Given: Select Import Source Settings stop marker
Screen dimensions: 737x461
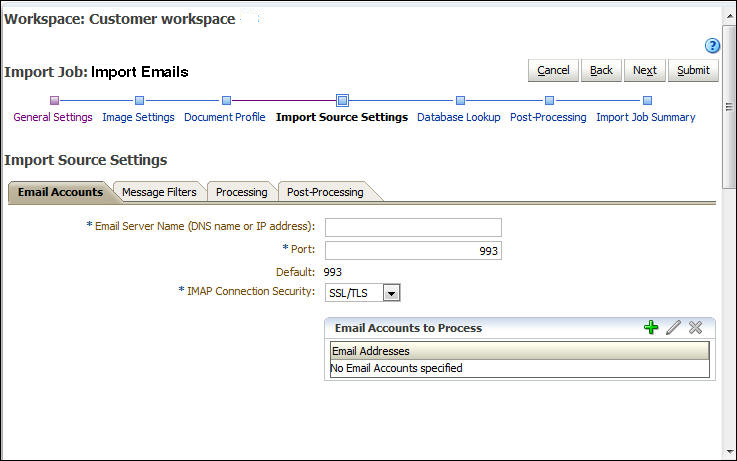Looking at the screenshot, I should (342, 100).
